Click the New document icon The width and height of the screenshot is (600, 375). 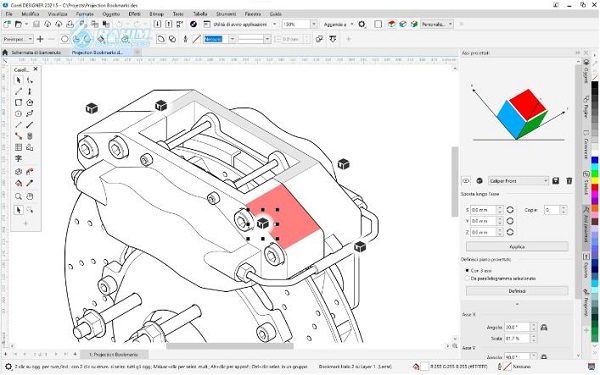(7, 24)
